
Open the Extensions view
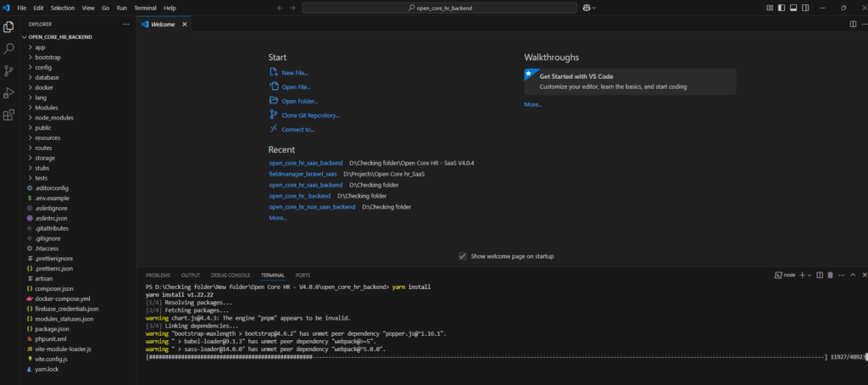(8, 114)
